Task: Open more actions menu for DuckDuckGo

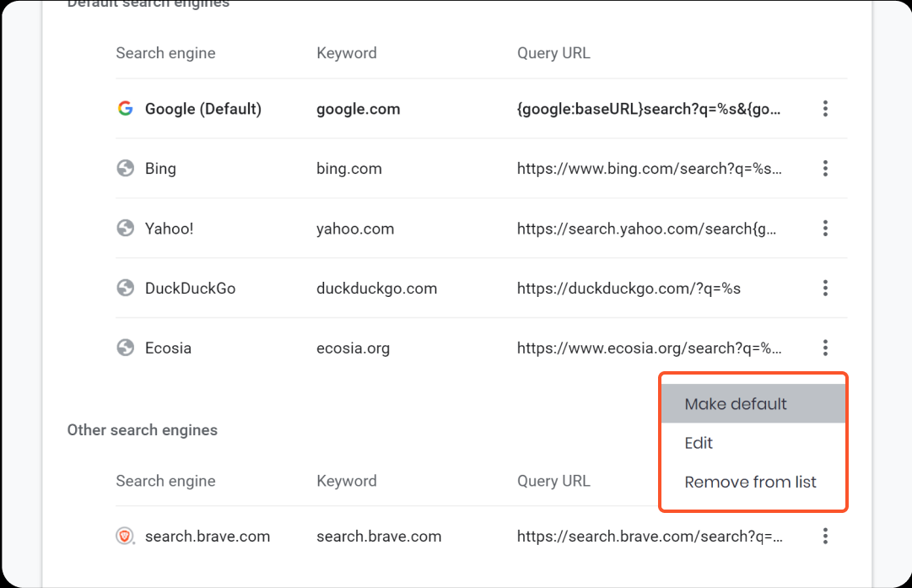Action: [x=825, y=289]
